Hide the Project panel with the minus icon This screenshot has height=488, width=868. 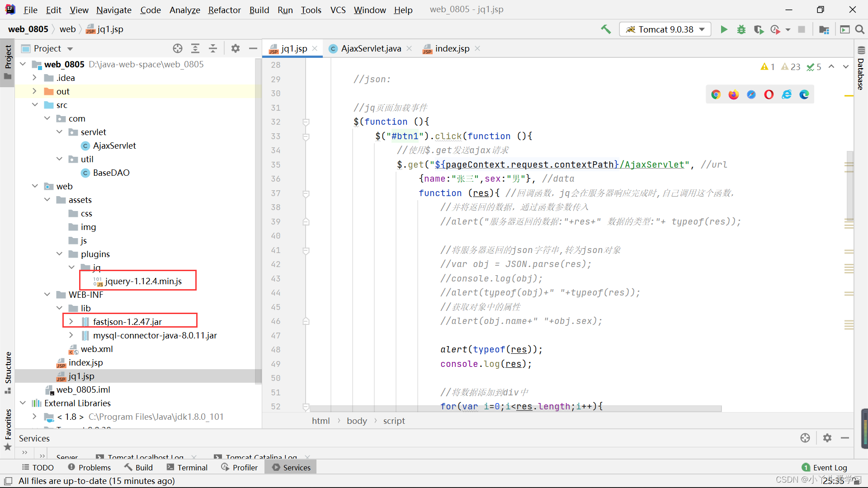(253, 48)
